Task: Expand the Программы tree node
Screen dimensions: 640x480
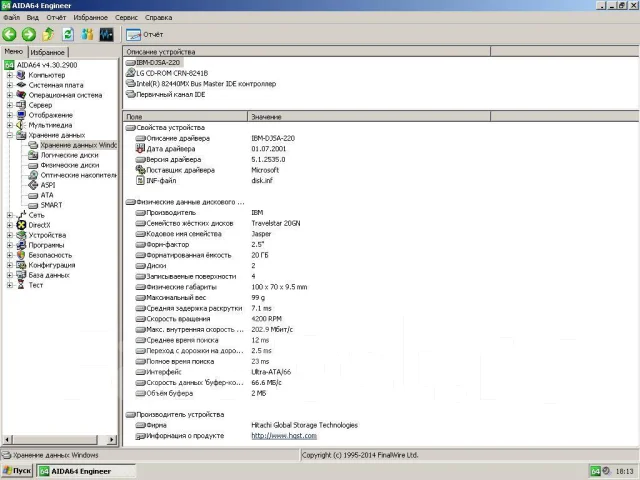Action: click(10, 245)
